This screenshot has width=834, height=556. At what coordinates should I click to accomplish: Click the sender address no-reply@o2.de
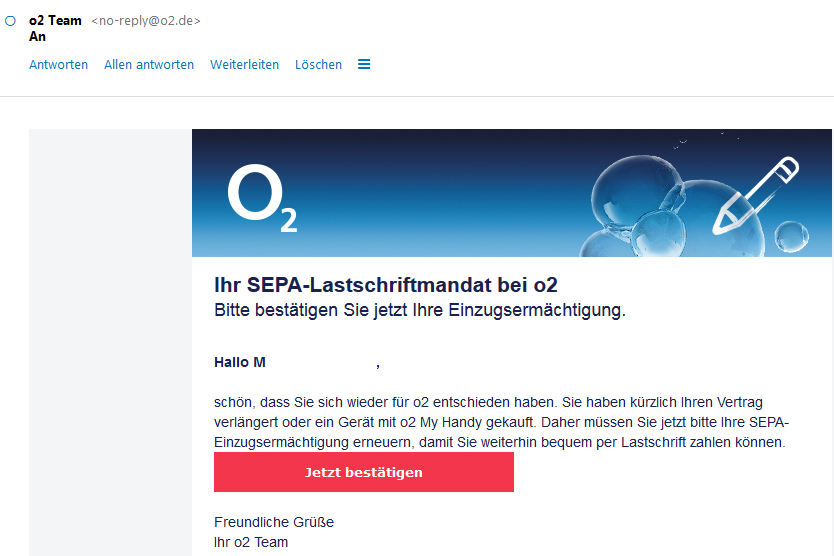point(146,21)
